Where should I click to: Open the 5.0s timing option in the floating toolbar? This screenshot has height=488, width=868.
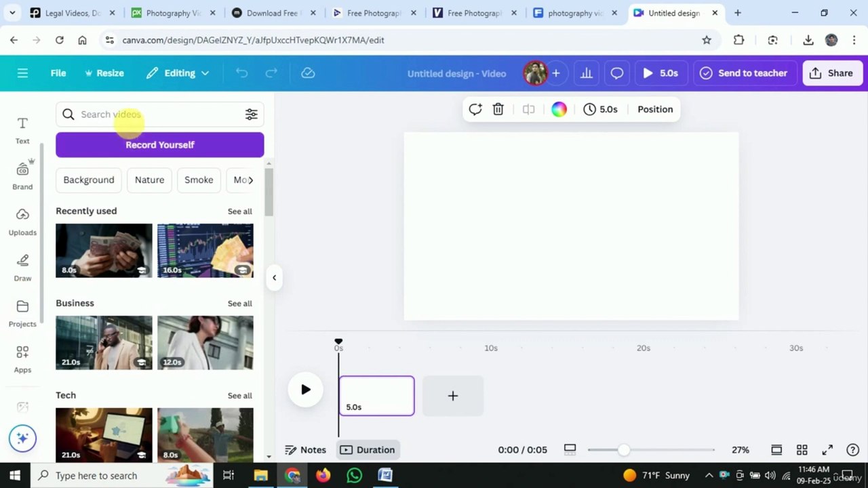(x=600, y=109)
